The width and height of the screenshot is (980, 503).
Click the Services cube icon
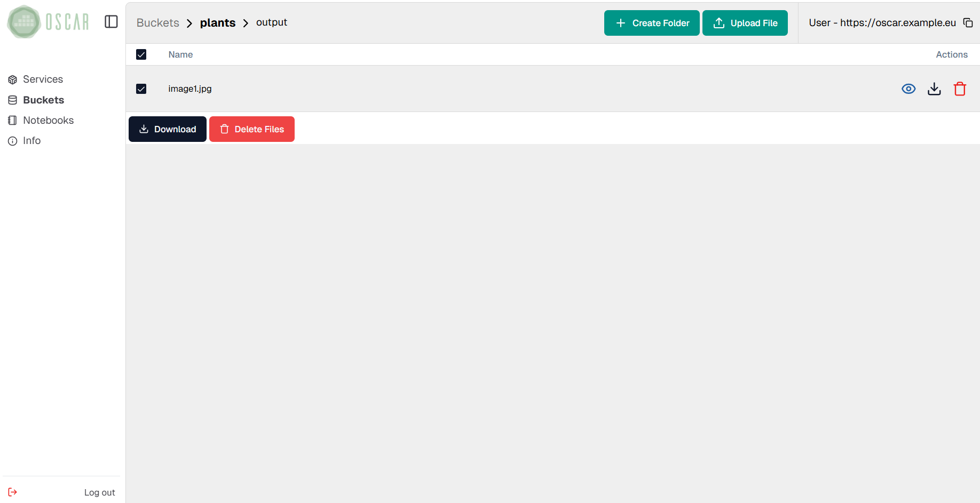point(13,80)
